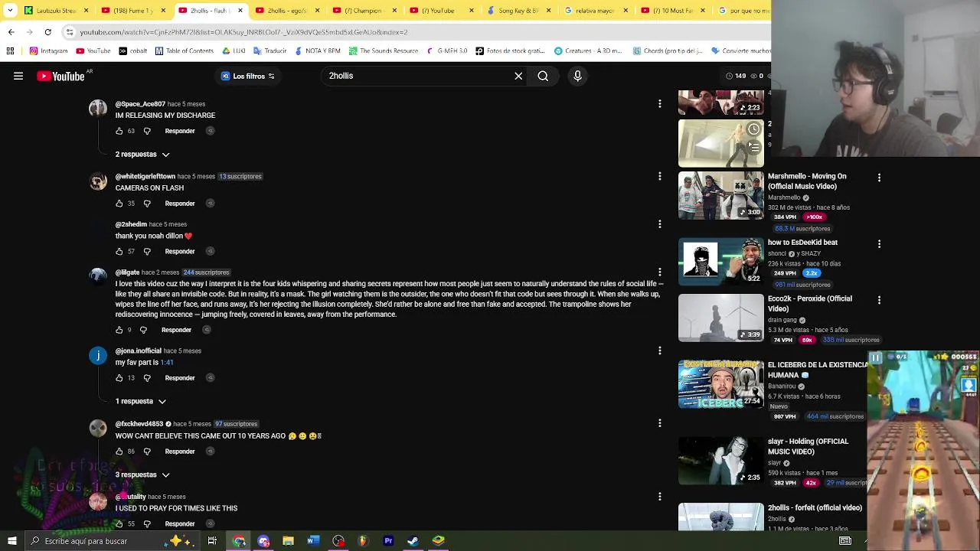Open the slayr Holding music video thumbnail
This screenshot has height=551, width=980.
(x=720, y=461)
